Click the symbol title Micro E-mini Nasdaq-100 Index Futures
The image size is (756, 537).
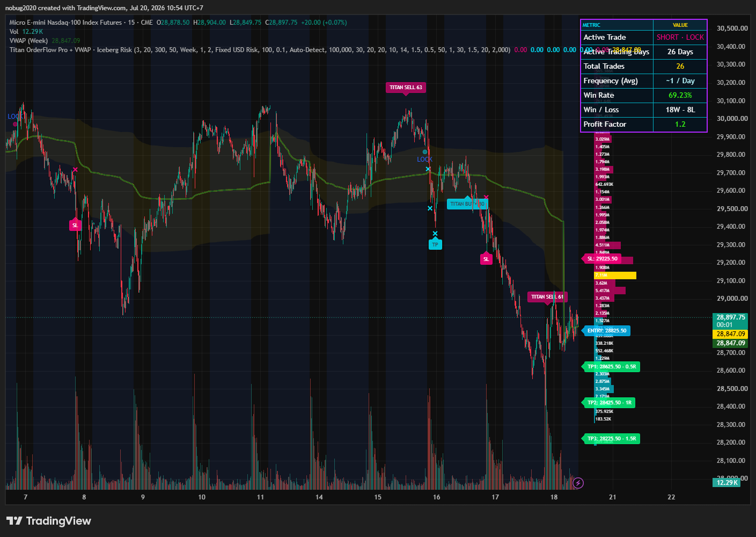(x=65, y=23)
